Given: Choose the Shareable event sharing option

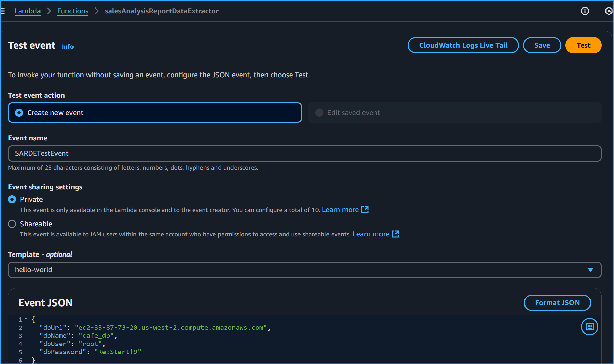Looking at the screenshot, I should point(12,224).
